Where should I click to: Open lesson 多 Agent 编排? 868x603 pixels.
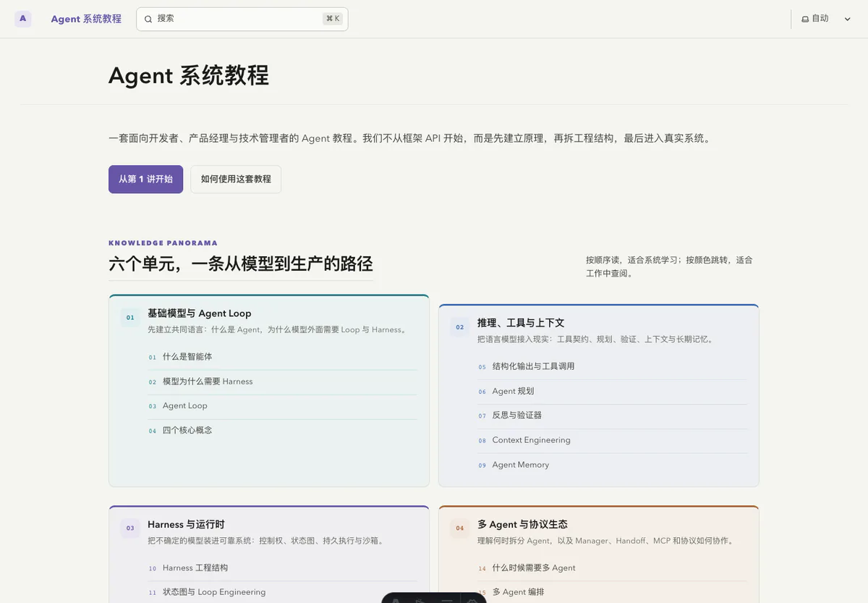pyautogui.click(x=612, y=592)
